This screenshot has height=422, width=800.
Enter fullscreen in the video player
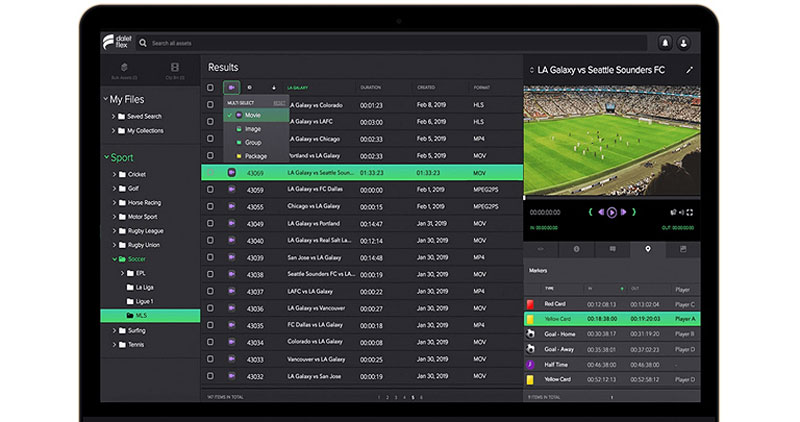(690, 212)
